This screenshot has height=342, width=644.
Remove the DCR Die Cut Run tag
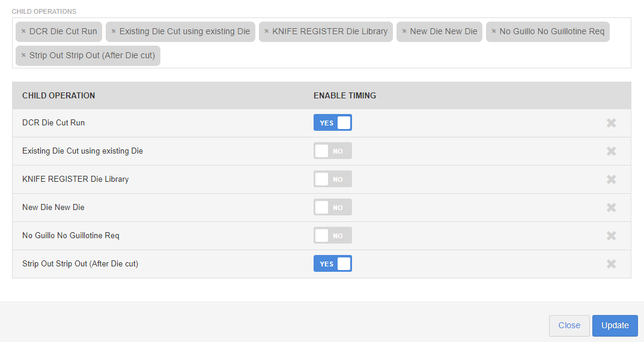pyautogui.click(x=23, y=31)
